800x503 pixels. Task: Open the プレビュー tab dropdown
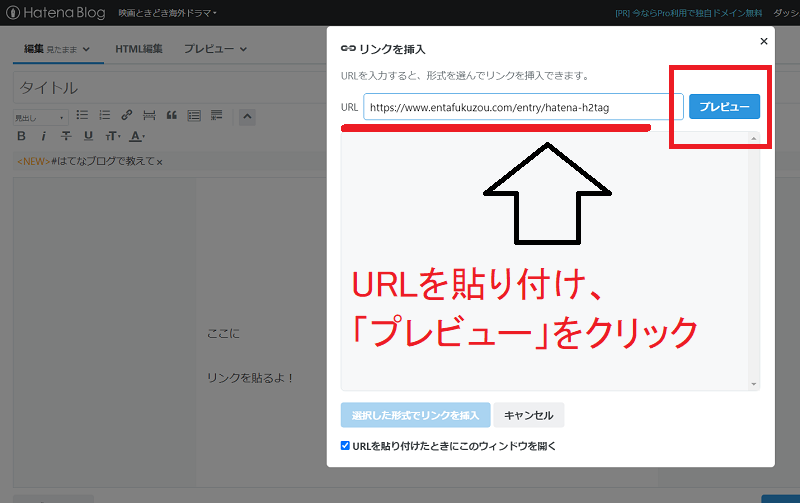[215, 49]
